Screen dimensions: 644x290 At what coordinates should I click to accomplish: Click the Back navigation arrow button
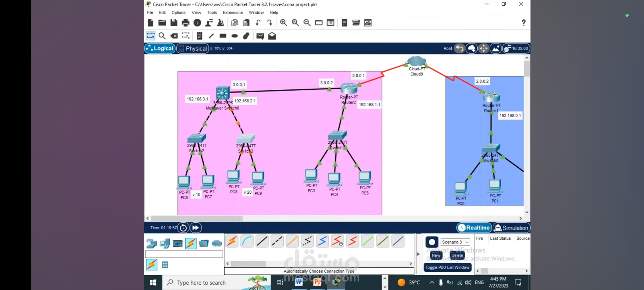(459, 48)
